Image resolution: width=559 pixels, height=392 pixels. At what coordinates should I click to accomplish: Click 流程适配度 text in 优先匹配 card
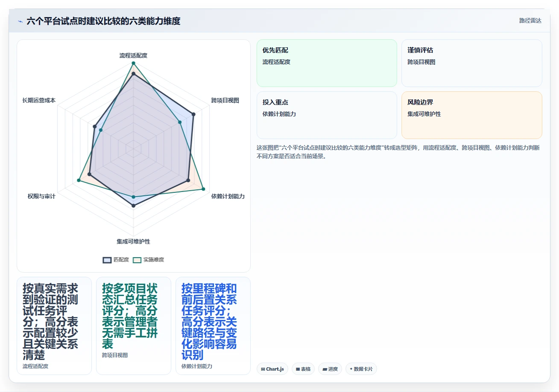(x=277, y=62)
